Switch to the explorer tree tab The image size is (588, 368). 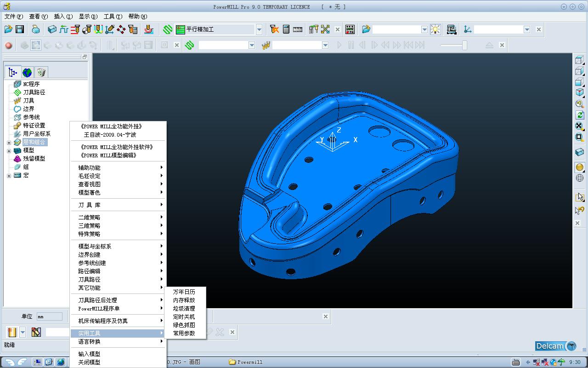[13, 72]
